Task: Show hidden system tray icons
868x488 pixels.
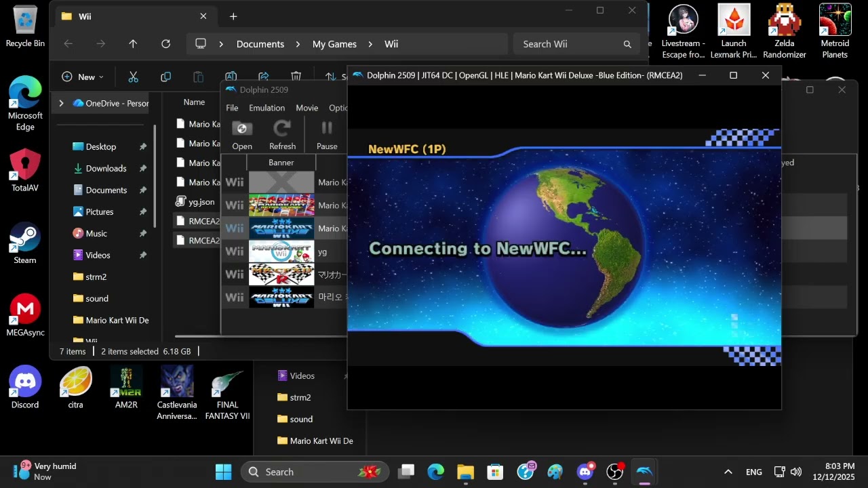Action: 728,472
